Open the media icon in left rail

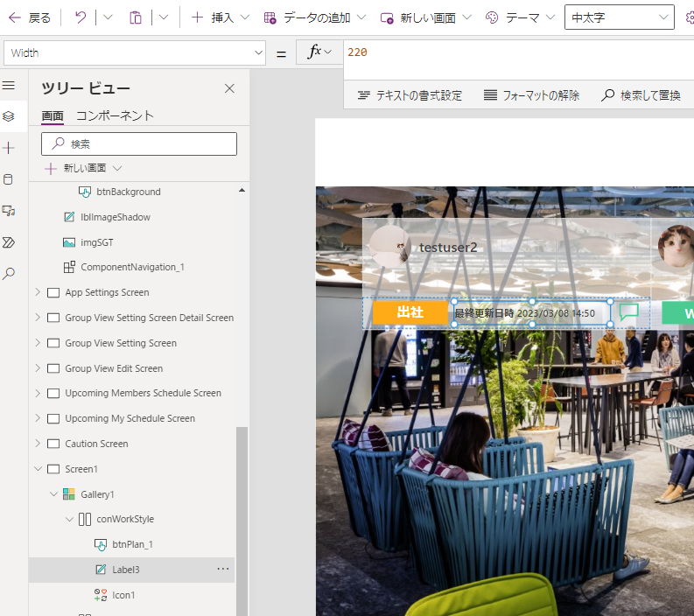coord(9,211)
